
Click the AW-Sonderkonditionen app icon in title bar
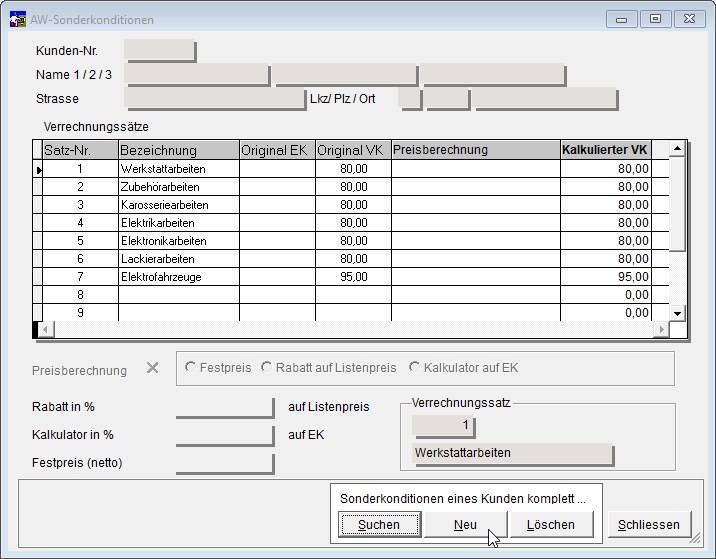click(18, 19)
